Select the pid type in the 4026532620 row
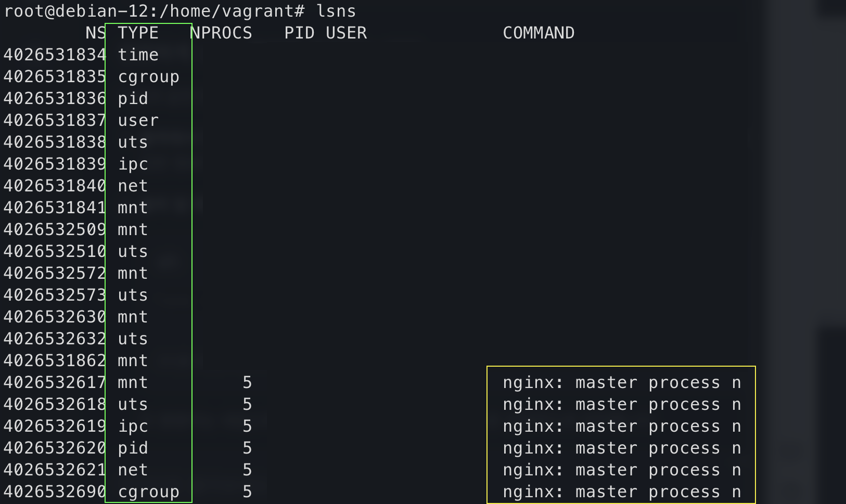This screenshot has height=504, width=846. coord(133,448)
